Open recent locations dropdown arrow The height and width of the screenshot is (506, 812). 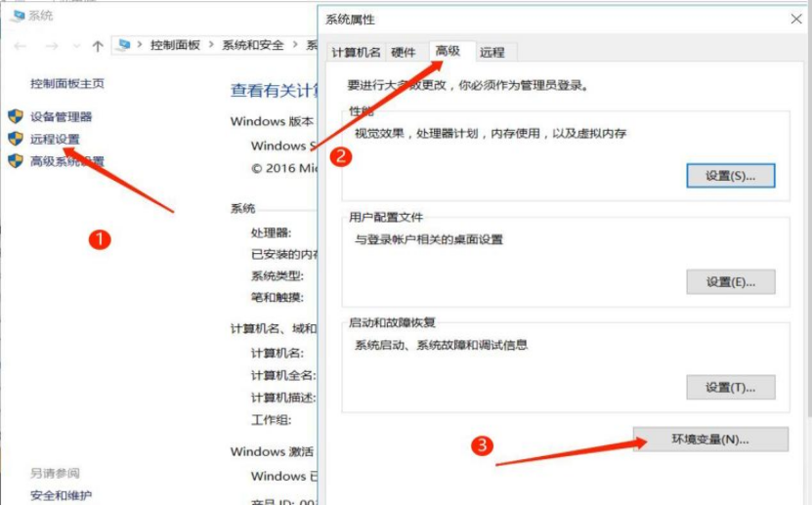pyautogui.click(x=76, y=46)
